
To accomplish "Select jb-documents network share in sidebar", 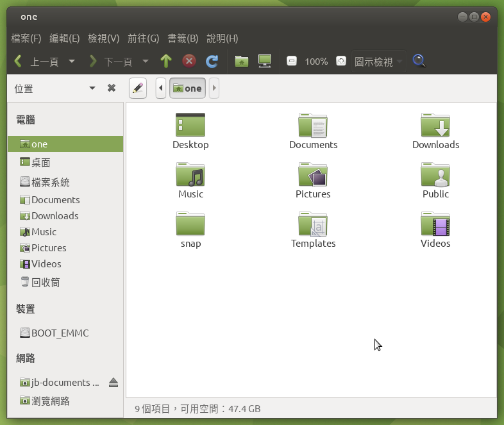I will [x=65, y=383].
